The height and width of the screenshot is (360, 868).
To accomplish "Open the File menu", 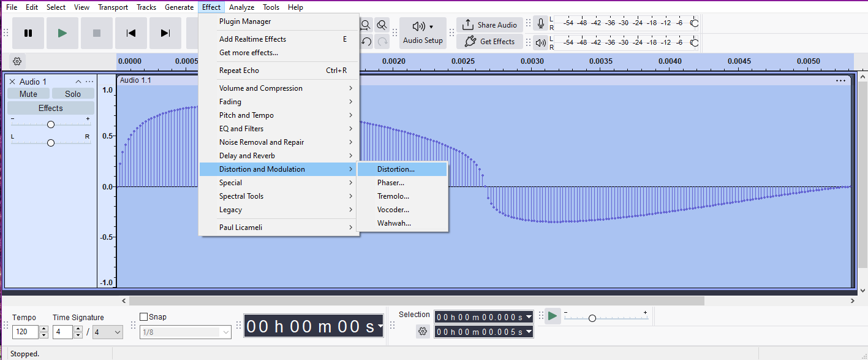I will 12,7.
